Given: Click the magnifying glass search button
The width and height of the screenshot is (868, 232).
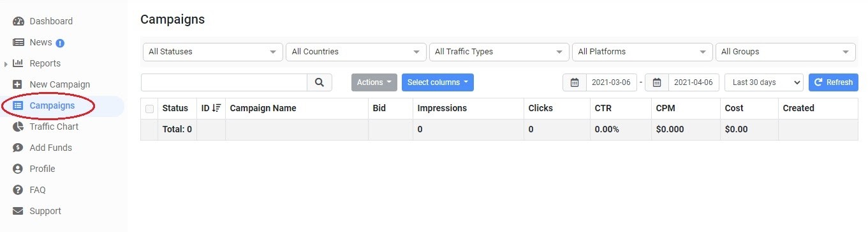Looking at the screenshot, I should 320,82.
